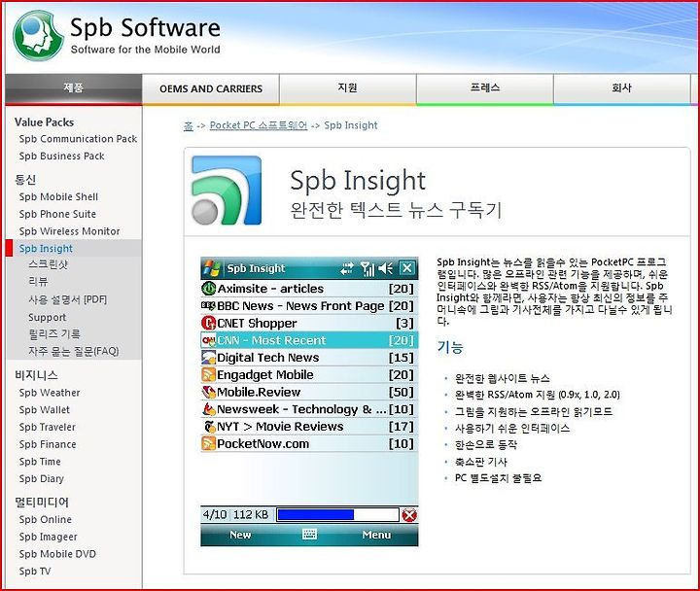Open Spb Diary link

[x=42, y=479]
